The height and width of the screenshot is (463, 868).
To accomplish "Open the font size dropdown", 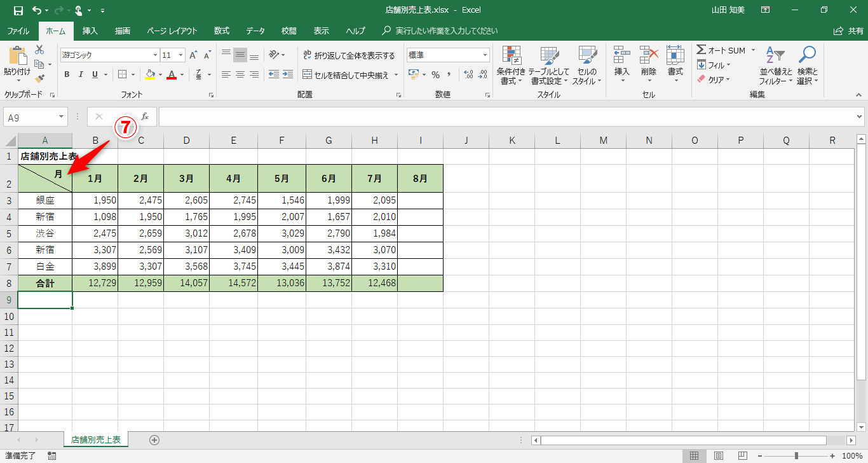I will [180, 55].
